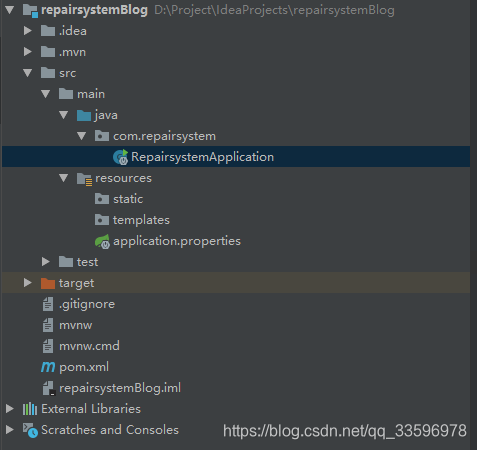Select the static label
Screen dimensions: 477x450
(128, 199)
